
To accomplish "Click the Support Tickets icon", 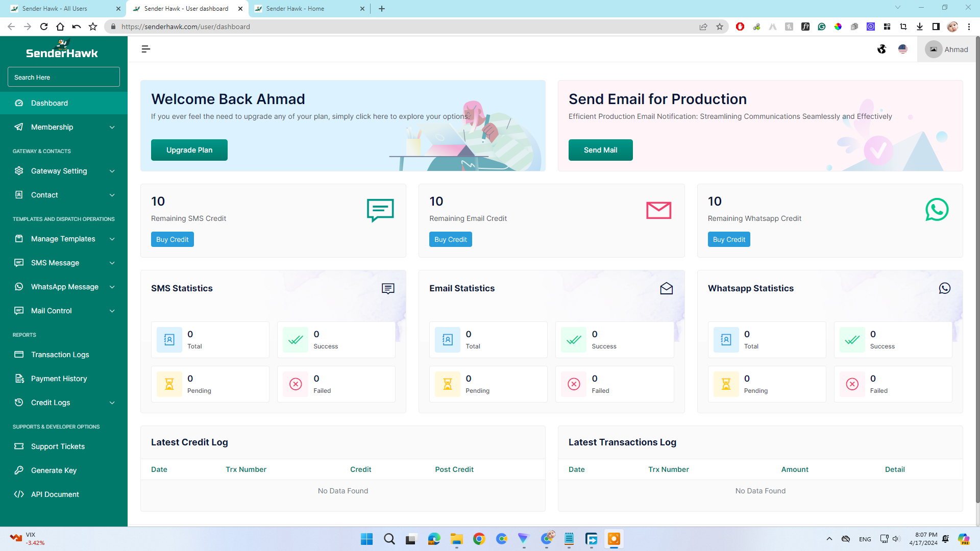I will point(19,446).
